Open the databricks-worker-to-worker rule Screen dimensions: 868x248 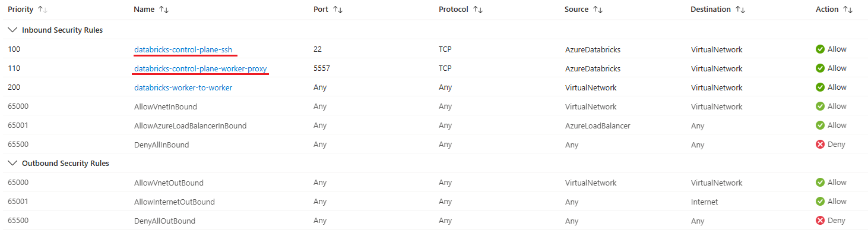pyautogui.click(x=183, y=87)
